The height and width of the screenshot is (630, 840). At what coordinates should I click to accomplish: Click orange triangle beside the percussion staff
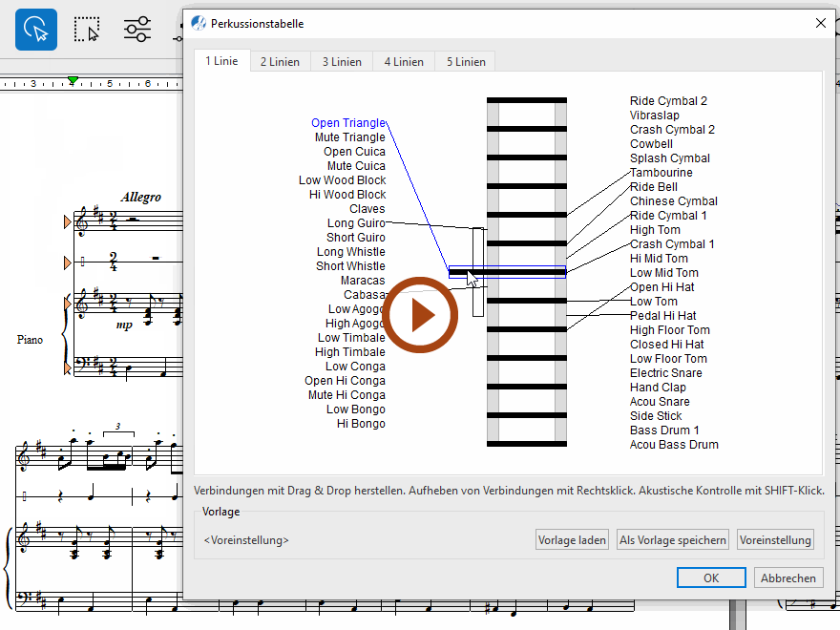pyautogui.click(x=67, y=262)
